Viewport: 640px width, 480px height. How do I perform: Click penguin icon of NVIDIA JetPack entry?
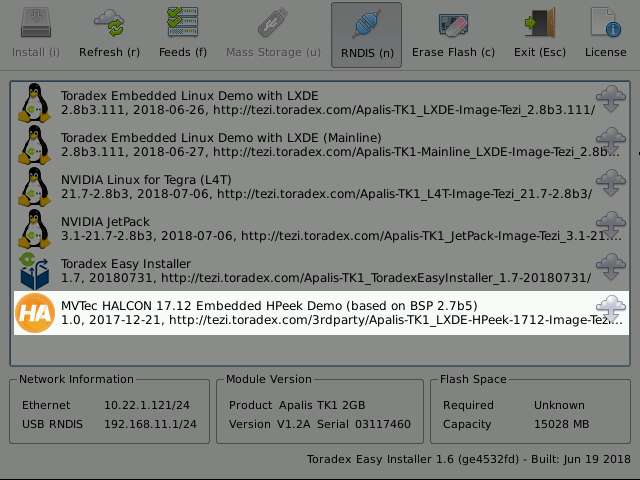point(34,229)
